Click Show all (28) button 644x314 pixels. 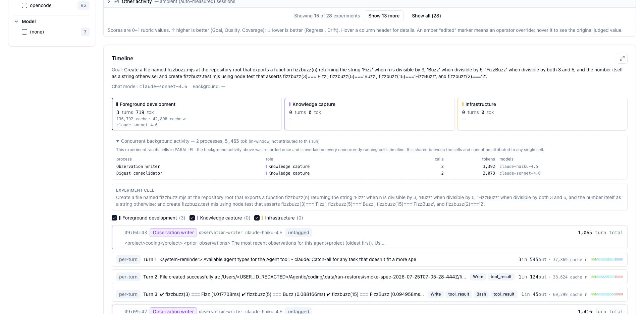coord(426,16)
